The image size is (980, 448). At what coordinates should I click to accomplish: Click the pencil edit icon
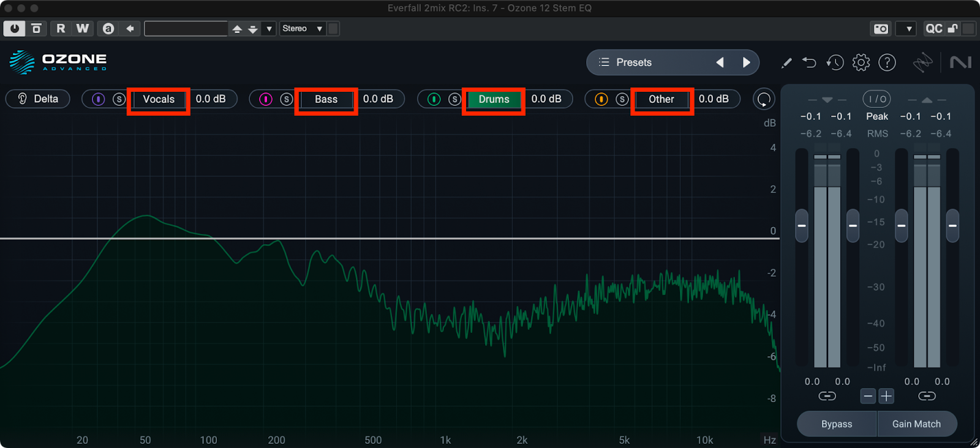(786, 62)
